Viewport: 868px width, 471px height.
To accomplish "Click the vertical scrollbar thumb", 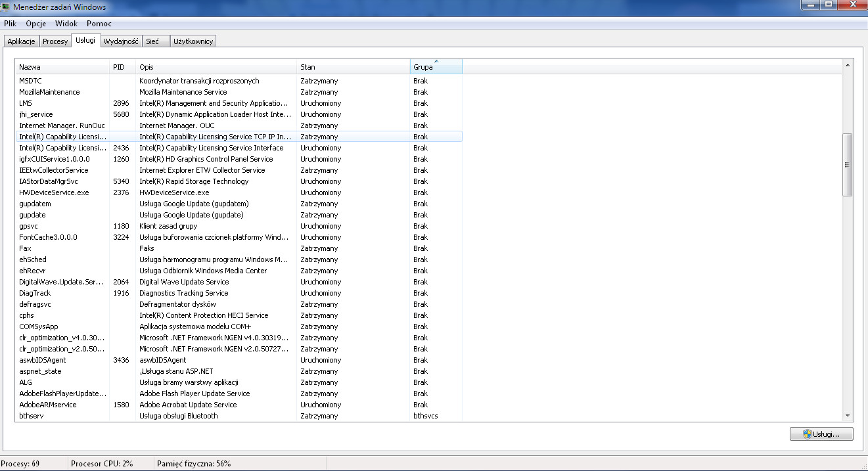I will point(848,165).
